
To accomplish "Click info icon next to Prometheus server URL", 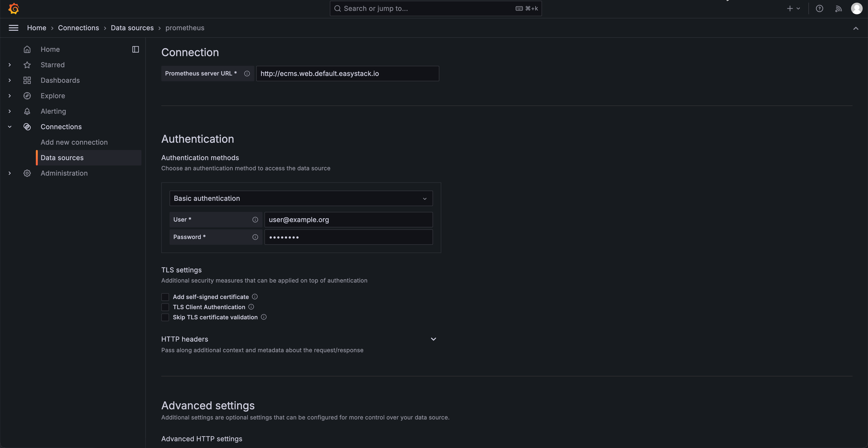I will (x=247, y=74).
